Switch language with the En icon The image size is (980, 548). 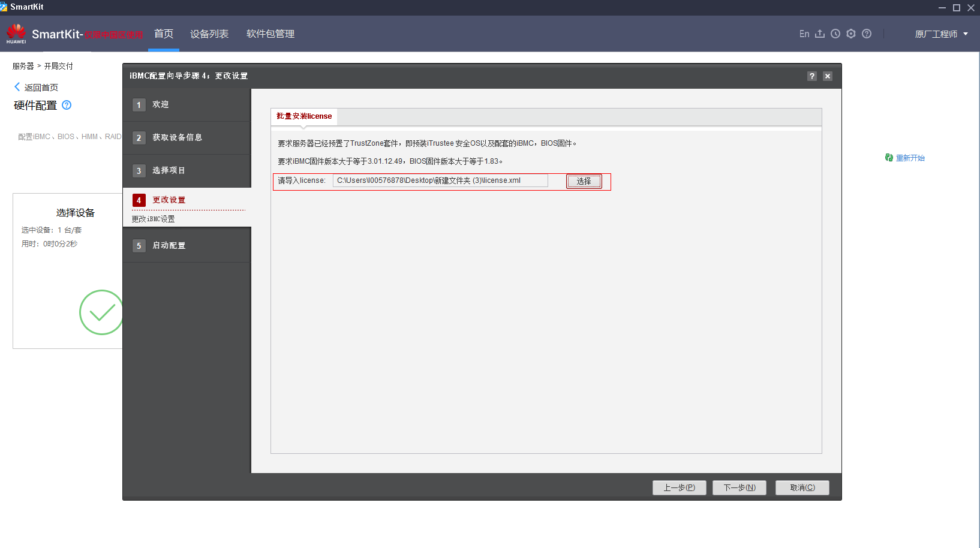804,34
